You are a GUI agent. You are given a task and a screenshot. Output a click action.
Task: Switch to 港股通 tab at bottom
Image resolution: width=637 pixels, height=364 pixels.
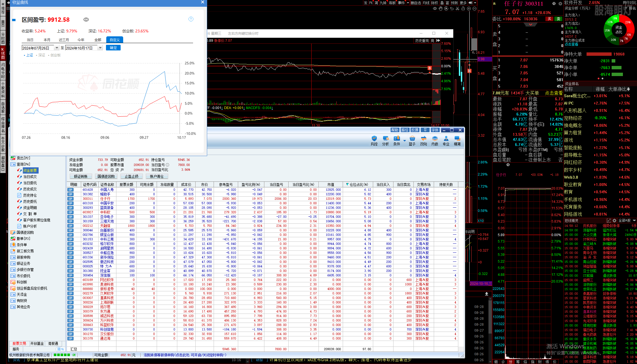tap(53, 343)
